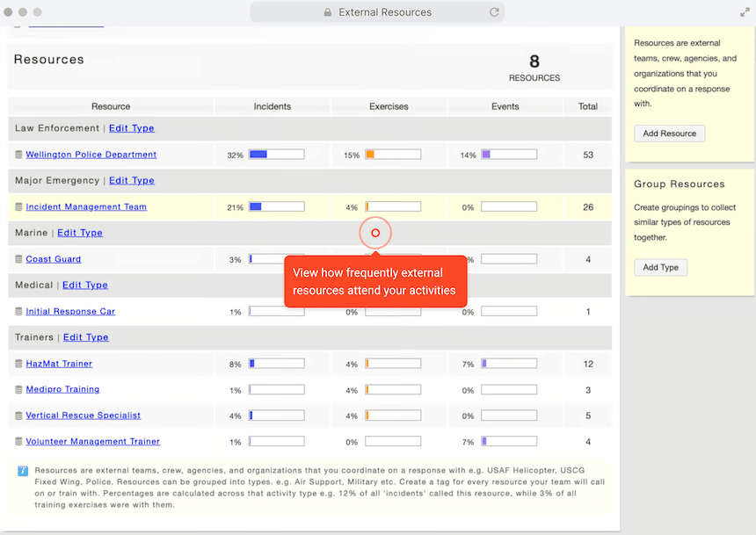
Task: Click the Add Type button
Action: pos(660,267)
